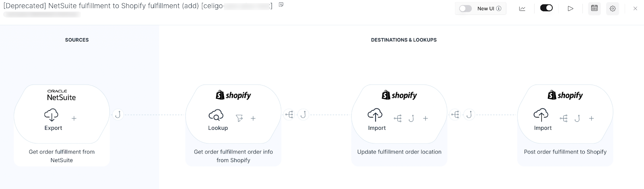644x189 pixels.
Task: Open import mapping on Update fulfillment order location
Action: pos(398,118)
